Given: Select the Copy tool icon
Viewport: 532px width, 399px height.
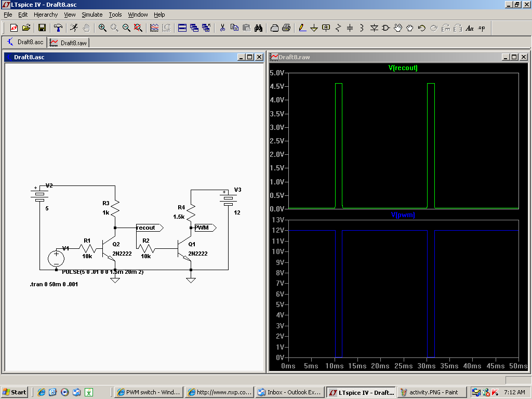Looking at the screenshot, I should (x=234, y=28).
